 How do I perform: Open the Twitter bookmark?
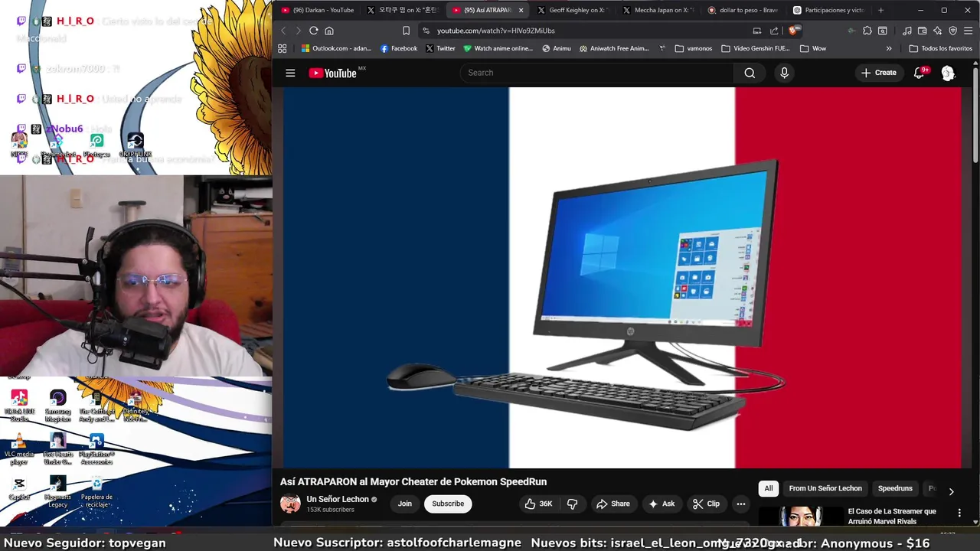440,48
